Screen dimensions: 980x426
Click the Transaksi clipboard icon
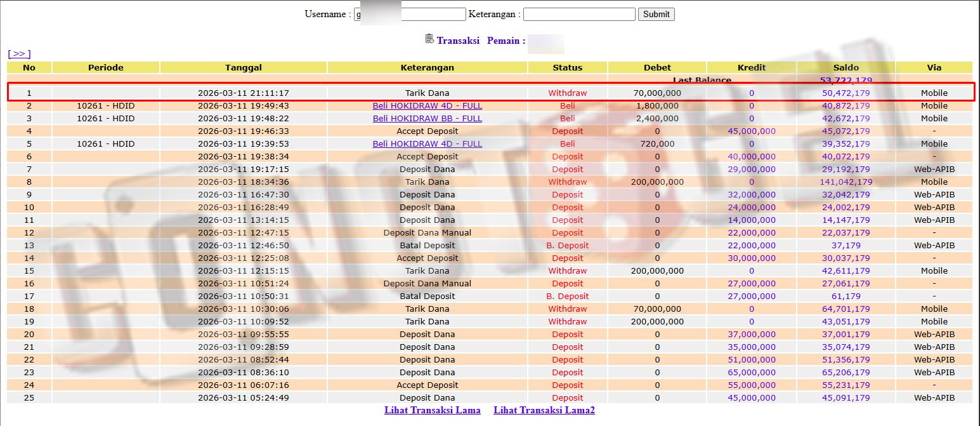point(429,39)
